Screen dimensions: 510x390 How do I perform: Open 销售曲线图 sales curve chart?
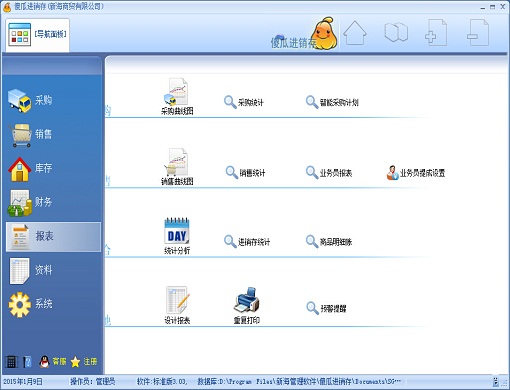pyautogui.click(x=177, y=167)
